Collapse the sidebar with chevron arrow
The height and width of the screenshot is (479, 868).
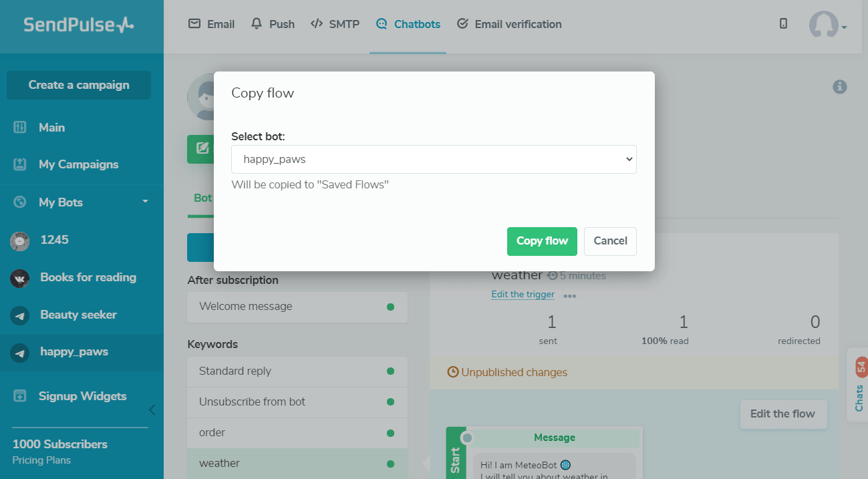tap(152, 410)
